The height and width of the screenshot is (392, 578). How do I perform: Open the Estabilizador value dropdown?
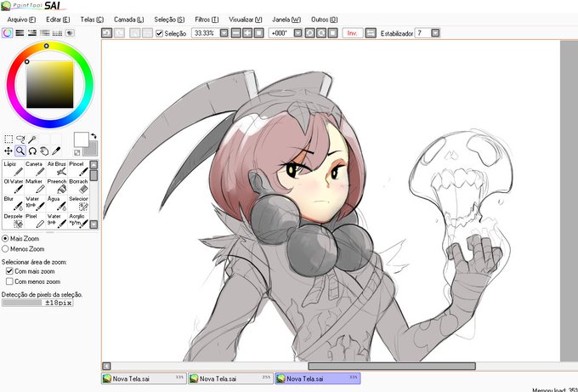coord(435,33)
